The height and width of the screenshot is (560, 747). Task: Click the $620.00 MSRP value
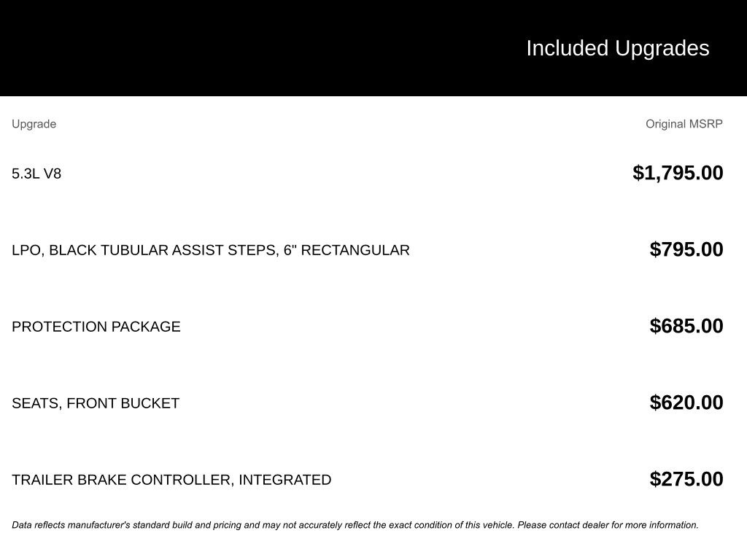pyautogui.click(x=686, y=402)
